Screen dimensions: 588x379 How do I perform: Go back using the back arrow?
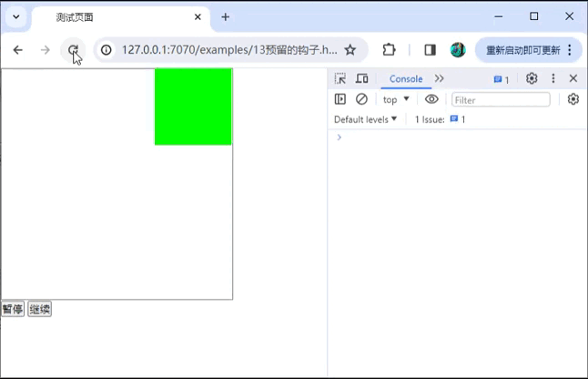click(x=17, y=49)
